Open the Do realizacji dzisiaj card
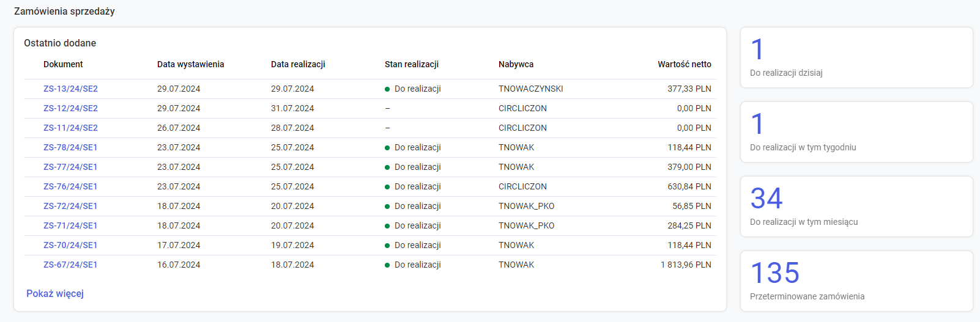This screenshot has width=980, height=322. pyautogui.click(x=856, y=57)
